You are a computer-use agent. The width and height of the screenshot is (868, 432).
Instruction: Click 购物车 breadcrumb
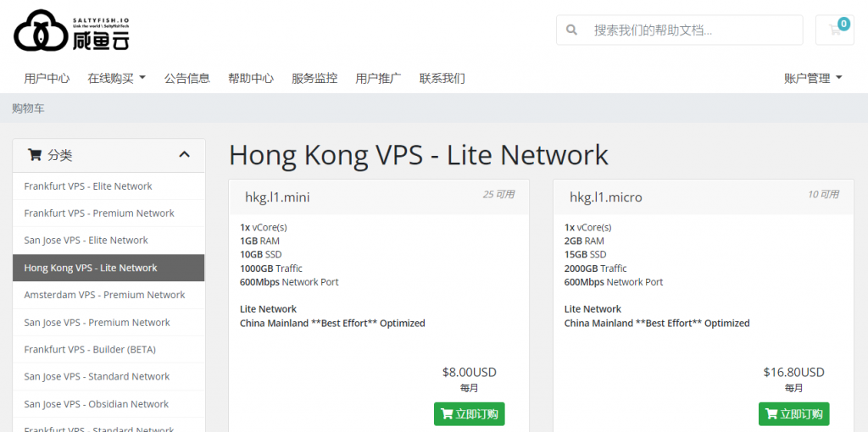coord(28,108)
